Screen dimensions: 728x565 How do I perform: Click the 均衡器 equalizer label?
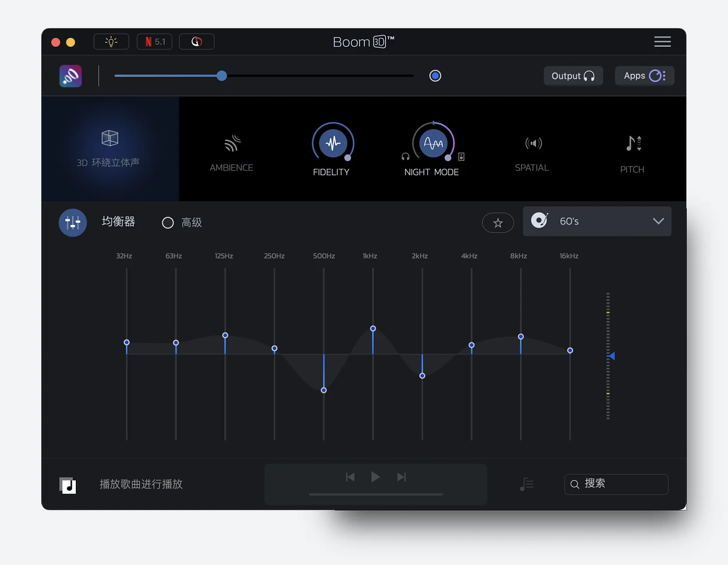click(x=118, y=222)
